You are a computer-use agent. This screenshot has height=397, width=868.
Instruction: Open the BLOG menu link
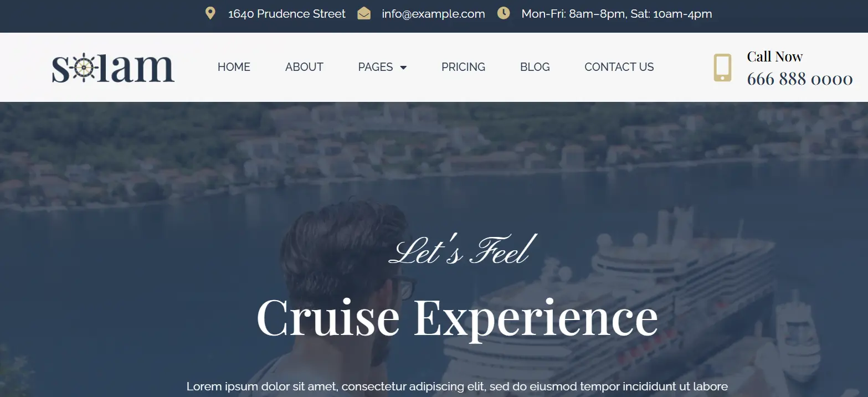[535, 67]
